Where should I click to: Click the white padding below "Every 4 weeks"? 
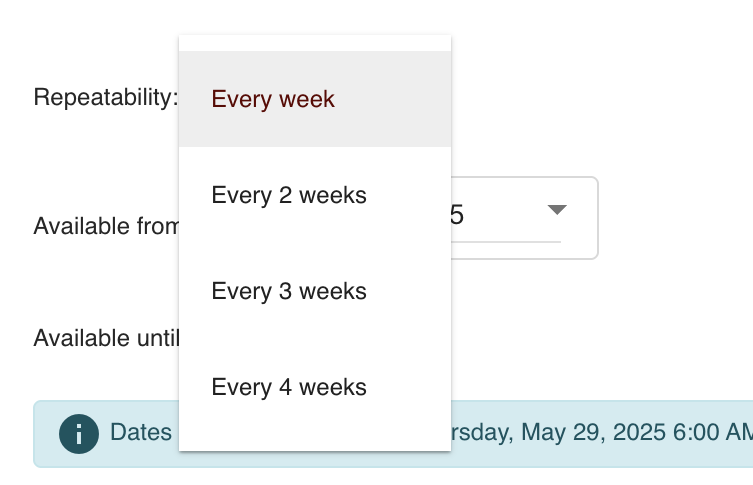click(315, 443)
